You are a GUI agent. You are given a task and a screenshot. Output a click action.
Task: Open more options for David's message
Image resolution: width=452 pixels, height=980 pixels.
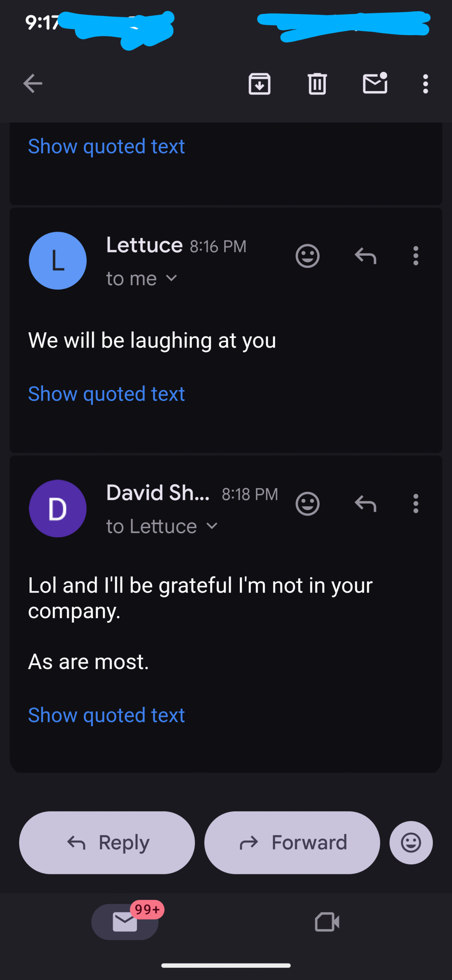pyautogui.click(x=416, y=503)
